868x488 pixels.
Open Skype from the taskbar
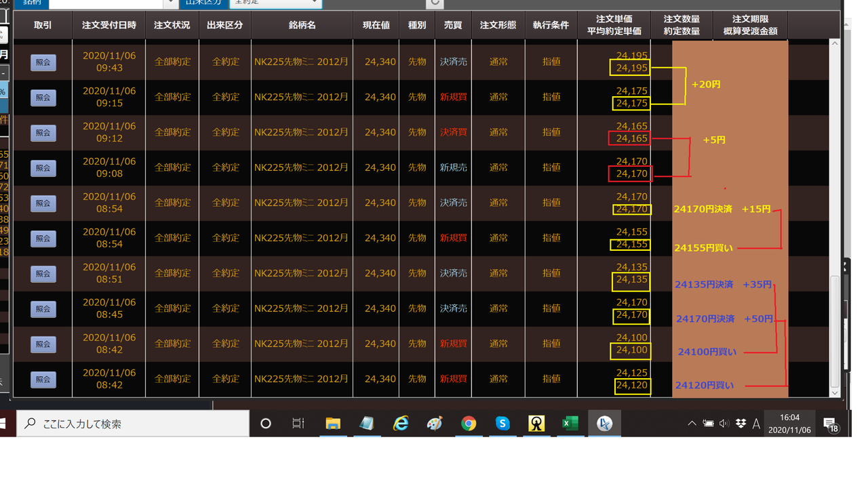502,424
